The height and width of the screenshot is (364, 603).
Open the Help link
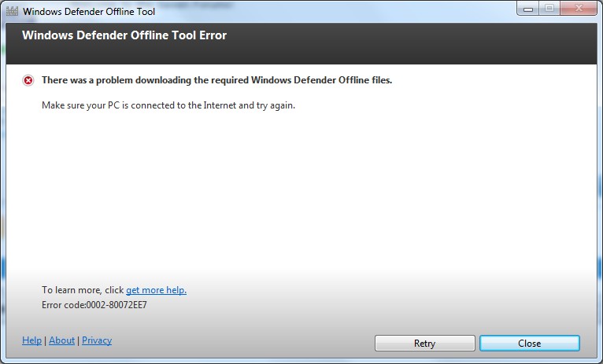32,340
